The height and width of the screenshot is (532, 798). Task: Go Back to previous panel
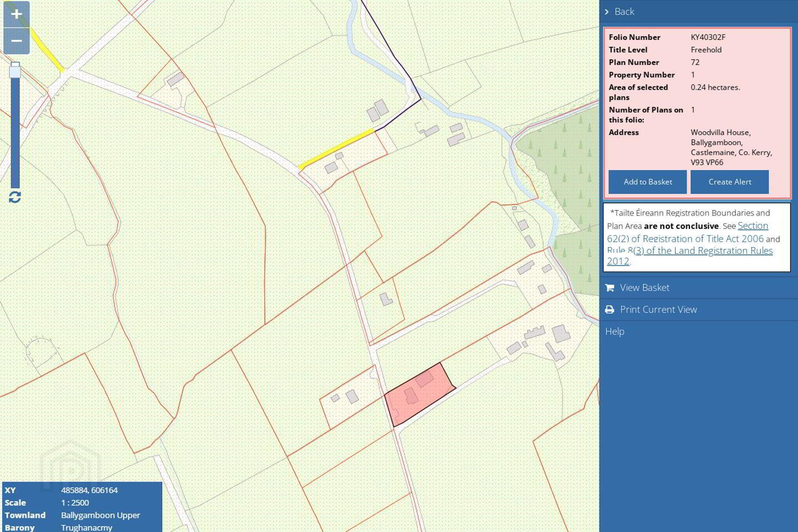[x=624, y=12]
